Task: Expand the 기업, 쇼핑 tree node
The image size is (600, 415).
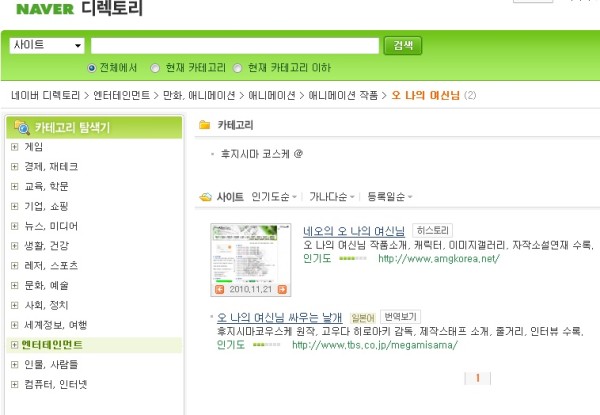Action: [x=15, y=207]
